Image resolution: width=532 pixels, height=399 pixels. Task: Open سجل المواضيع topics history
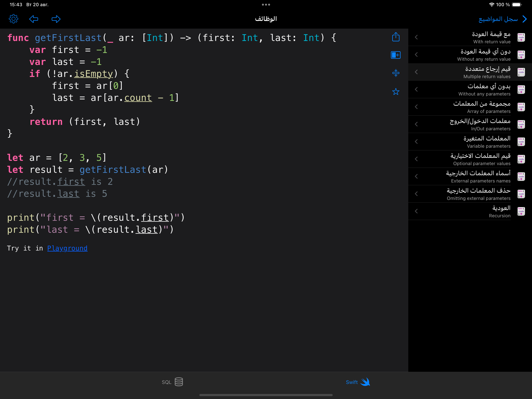(498, 19)
